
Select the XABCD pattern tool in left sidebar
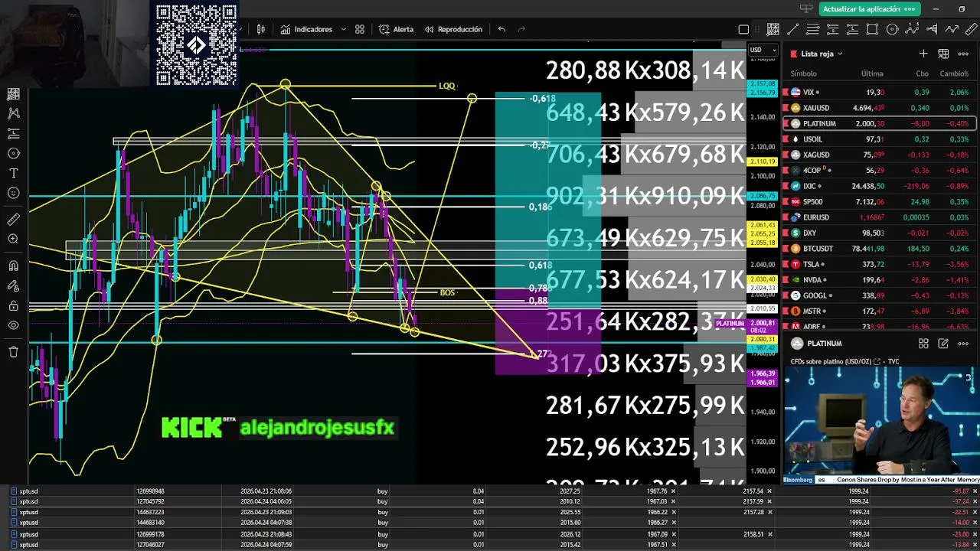coord(13,113)
